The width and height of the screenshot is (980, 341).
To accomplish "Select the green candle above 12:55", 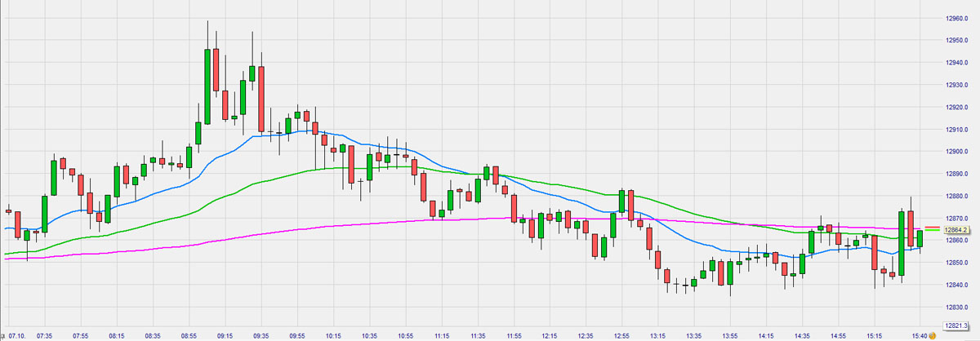I will coord(622,203).
